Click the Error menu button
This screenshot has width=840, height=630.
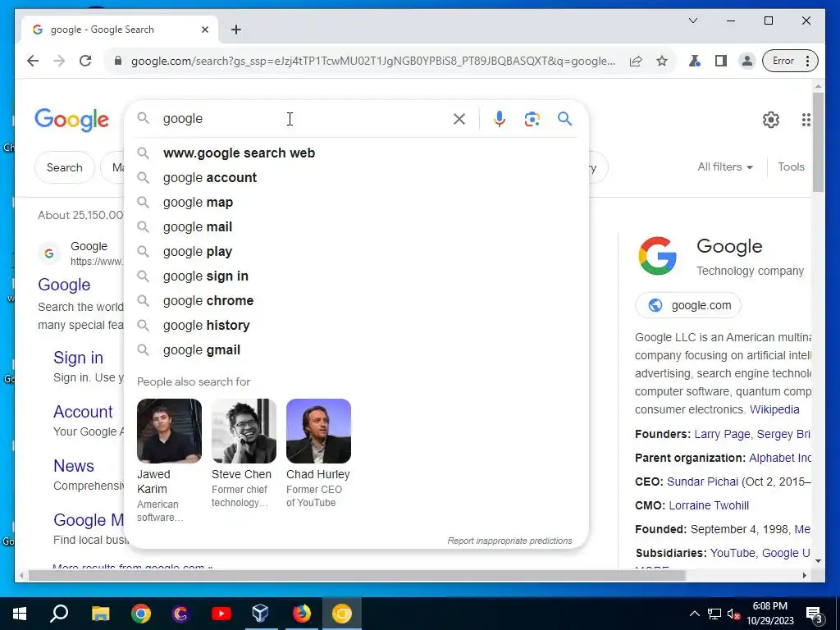tap(790, 61)
